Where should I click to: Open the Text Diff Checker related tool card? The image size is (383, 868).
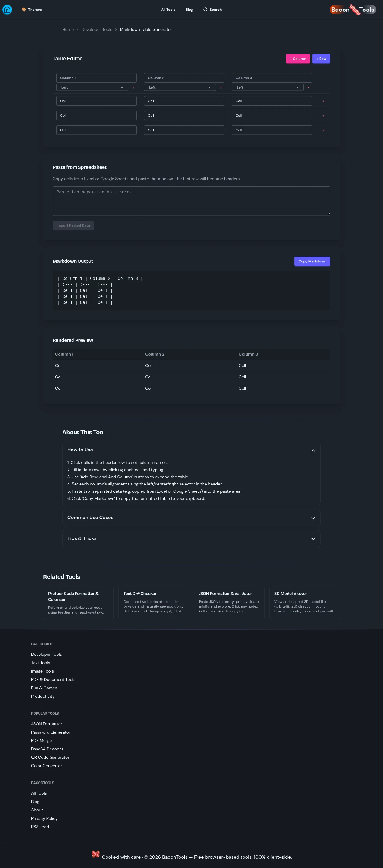pos(153,603)
